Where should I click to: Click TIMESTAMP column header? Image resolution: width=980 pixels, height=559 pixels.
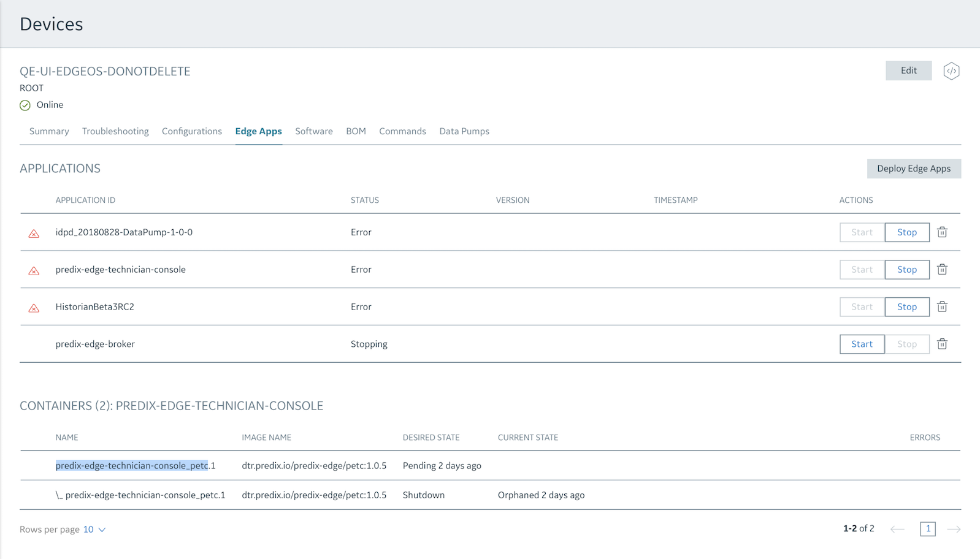click(x=676, y=200)
